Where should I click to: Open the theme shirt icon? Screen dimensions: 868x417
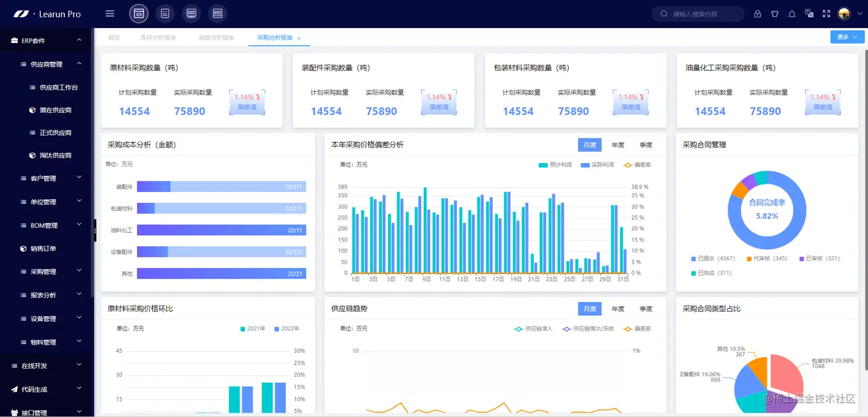click(775, 14)
